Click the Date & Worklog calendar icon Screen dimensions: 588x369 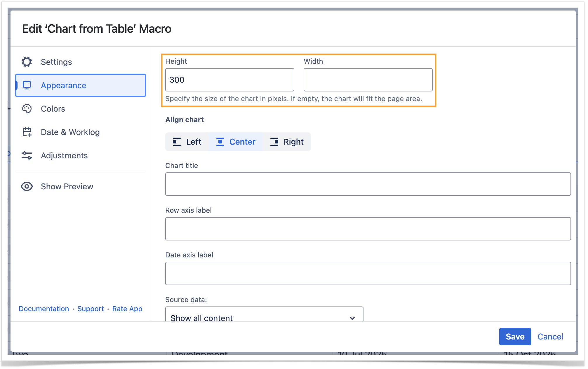click(x=27, y=132)
